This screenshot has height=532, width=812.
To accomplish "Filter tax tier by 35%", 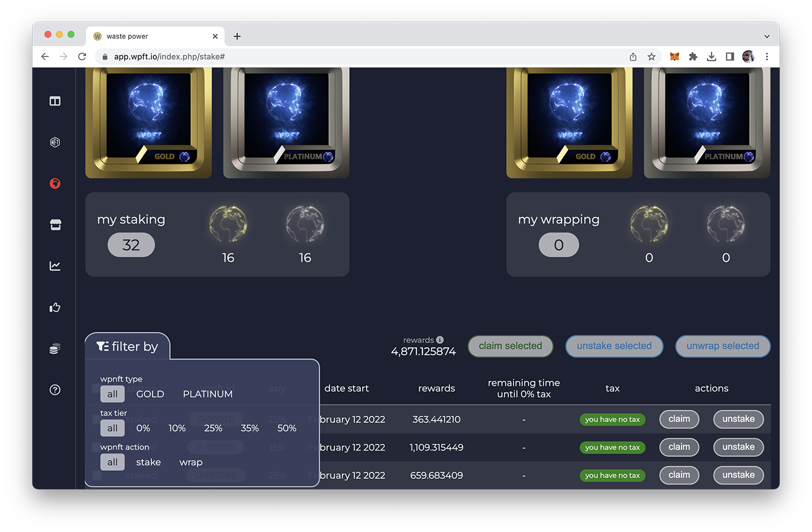I will tap(250, 428).
